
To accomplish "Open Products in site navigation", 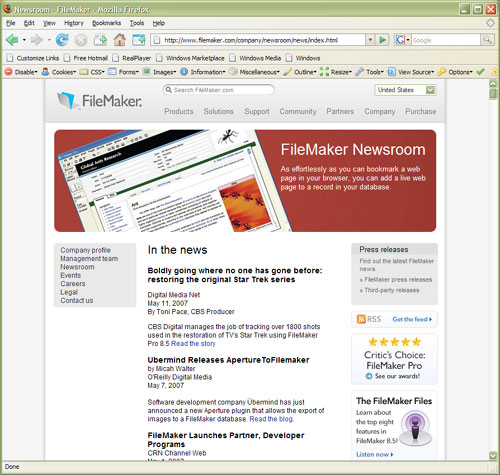I will point(179,111).
